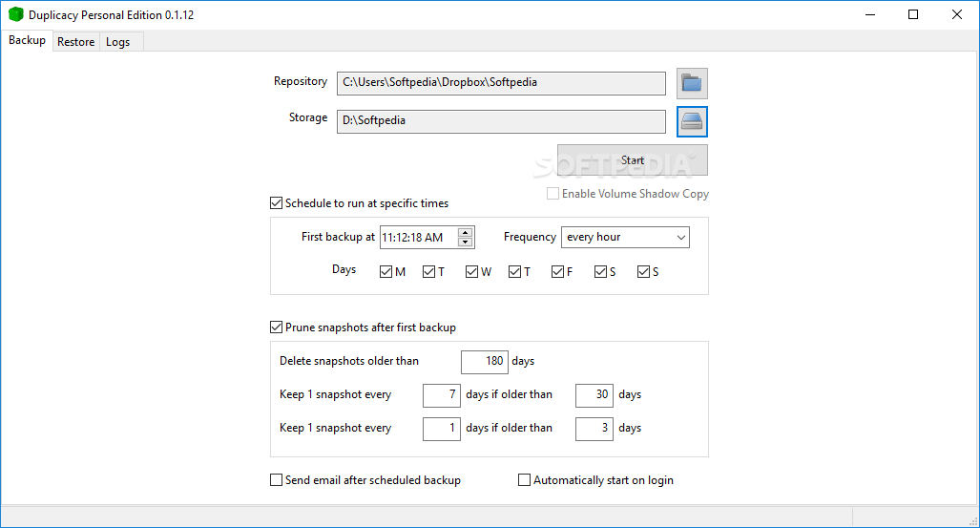The height and width of the screenshot is (528, 980).
Task: Select the Backup tab
Action: [27, 40]
